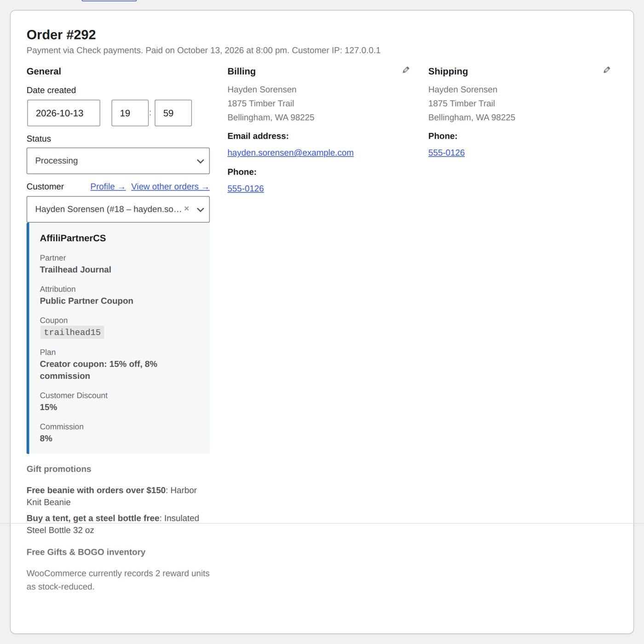Image resolution: width=644 pixels, height=644 pixels.
Task: Select the trailhead15 coupon code
Action: tap(72, 332)
